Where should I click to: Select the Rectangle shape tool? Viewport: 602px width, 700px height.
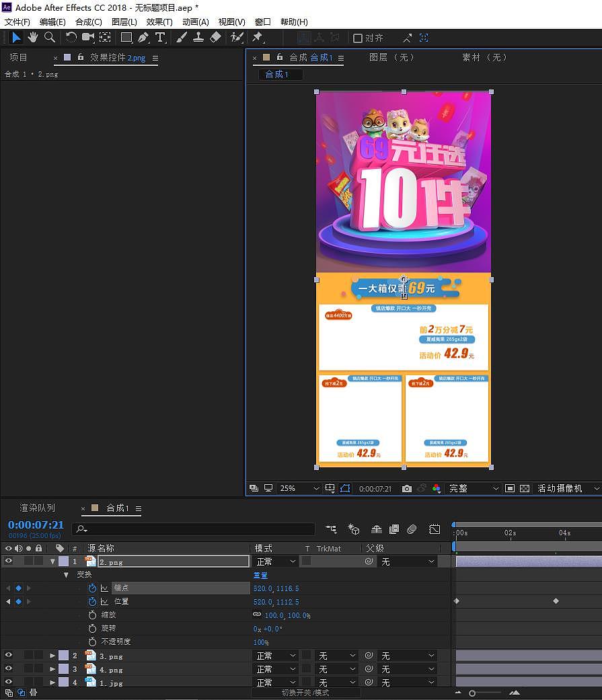coord(126,38)
